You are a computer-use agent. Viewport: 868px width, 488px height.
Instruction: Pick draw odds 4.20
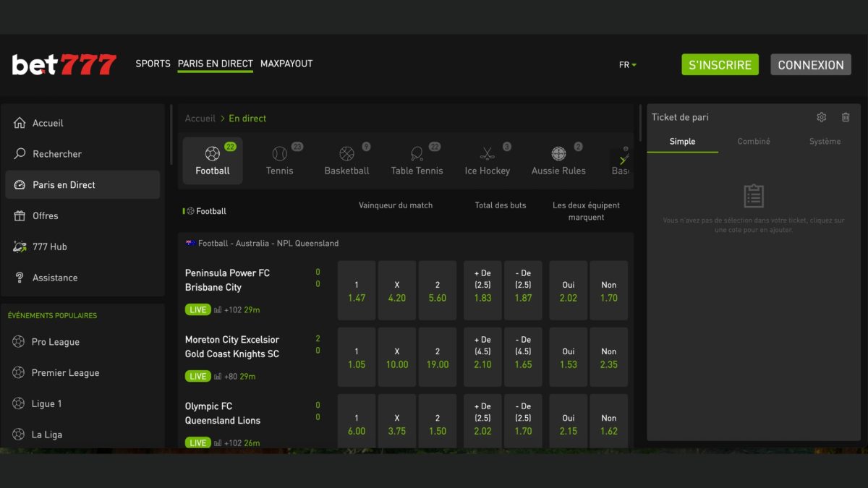[397, 291]
